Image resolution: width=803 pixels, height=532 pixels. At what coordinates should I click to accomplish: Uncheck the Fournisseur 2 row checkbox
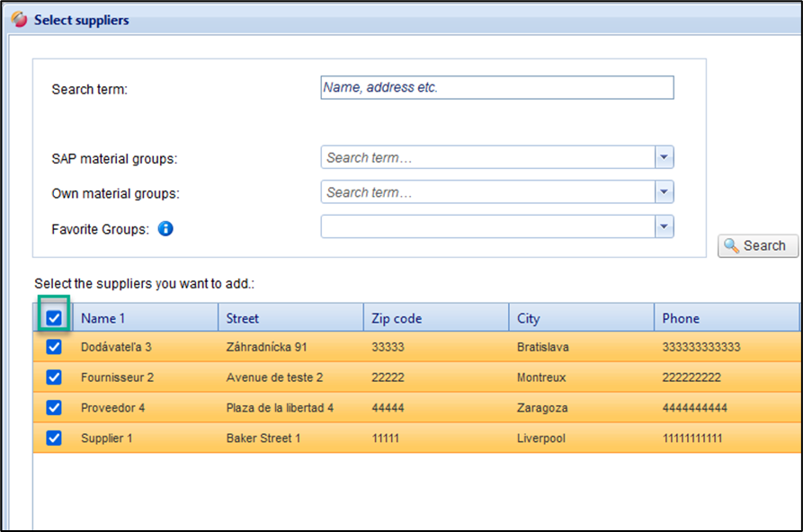point(54,377)
